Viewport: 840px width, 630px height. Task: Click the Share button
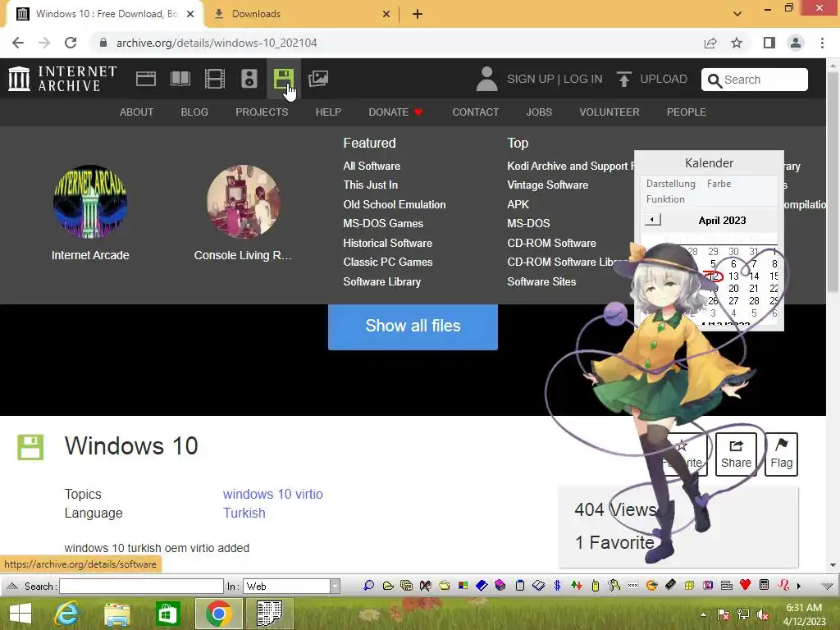click(736, 454)
